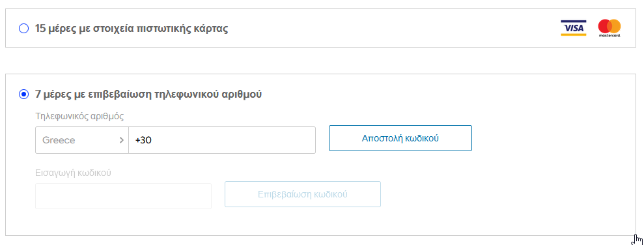Click the Τηλεφωνικός αριθμός field label

click(x=80, y=116)
